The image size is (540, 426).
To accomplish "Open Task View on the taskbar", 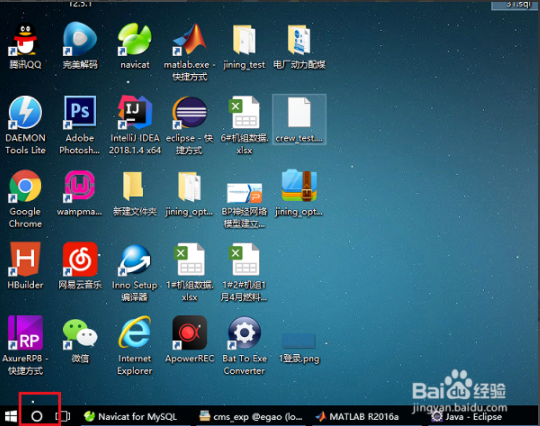I will tap(63, 417).
